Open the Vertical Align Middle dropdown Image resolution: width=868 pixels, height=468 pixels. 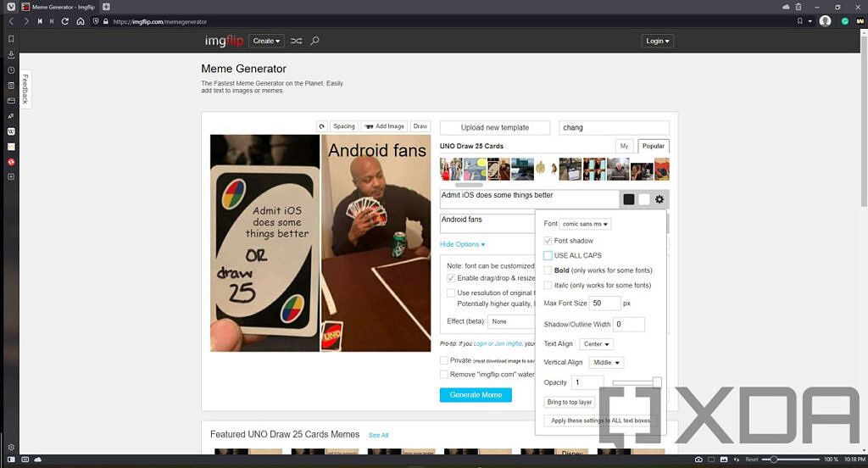[606, 362]
